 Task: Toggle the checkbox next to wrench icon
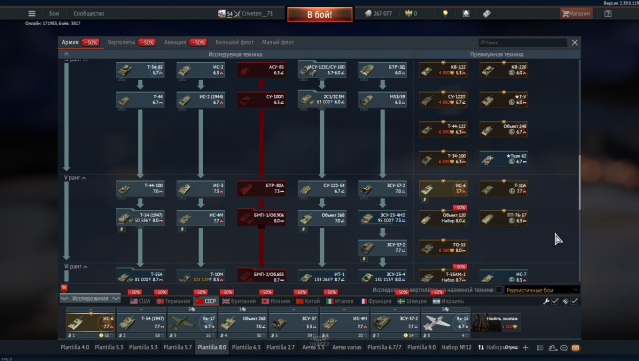coord(555,301)
